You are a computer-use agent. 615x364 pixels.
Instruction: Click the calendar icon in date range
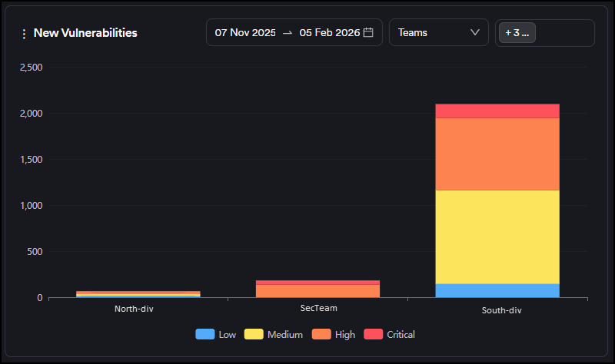[368, 33]
